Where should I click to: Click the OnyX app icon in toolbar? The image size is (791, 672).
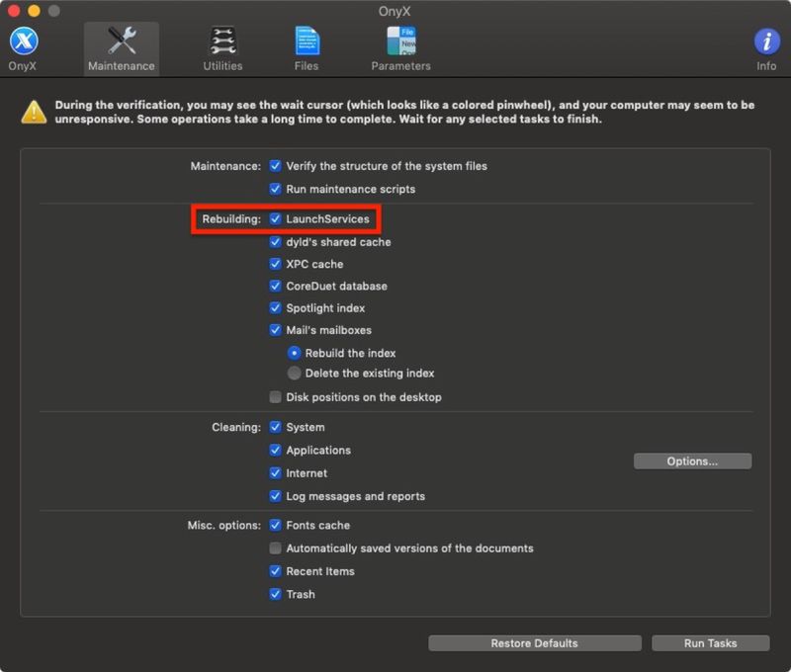coord(22,44)
